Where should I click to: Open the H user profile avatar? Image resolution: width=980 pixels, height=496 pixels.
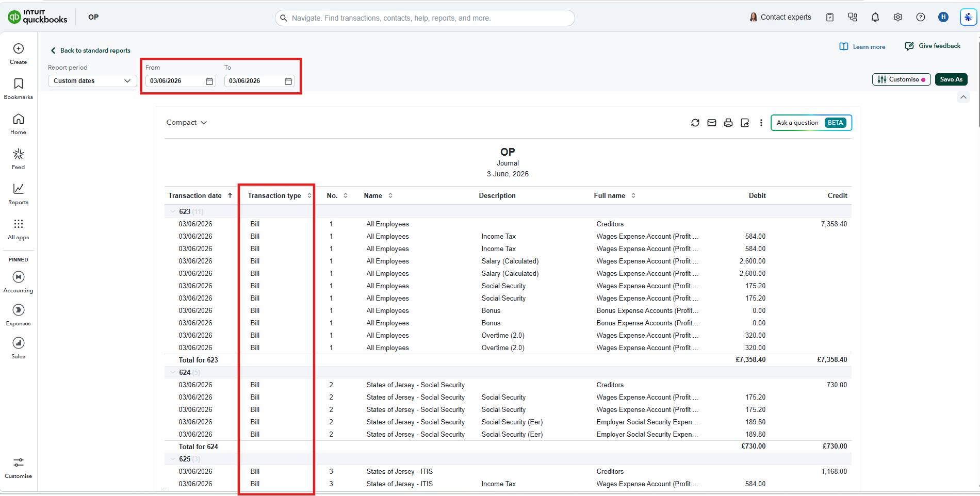coord(943,17)
